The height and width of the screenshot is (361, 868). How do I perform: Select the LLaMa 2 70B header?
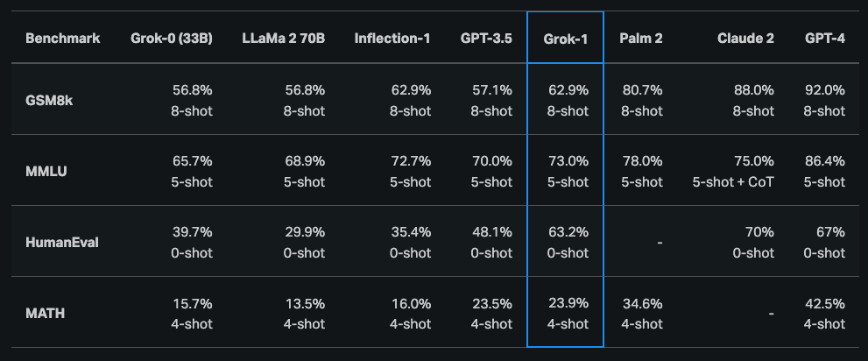tap(284, 39)
